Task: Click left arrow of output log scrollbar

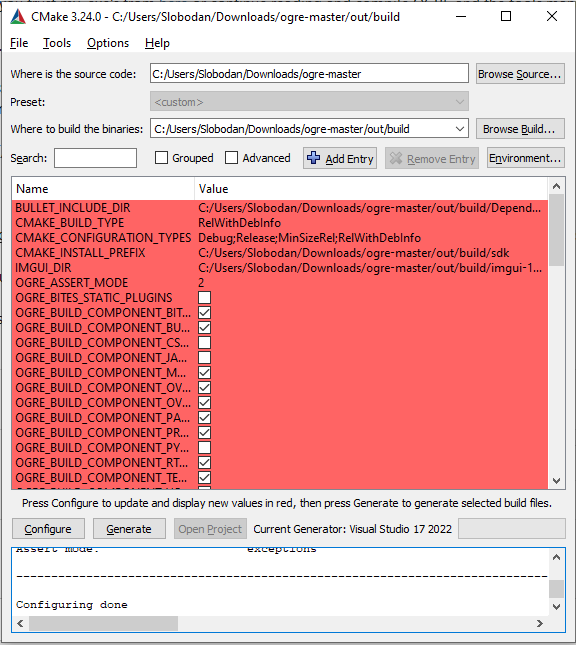Action: point(20,624)
